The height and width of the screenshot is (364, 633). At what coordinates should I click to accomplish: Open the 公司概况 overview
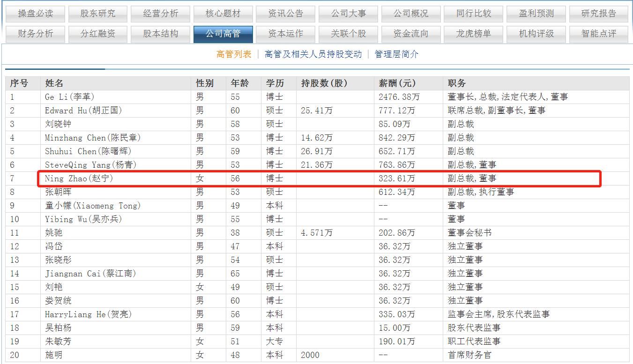point(411,13)
